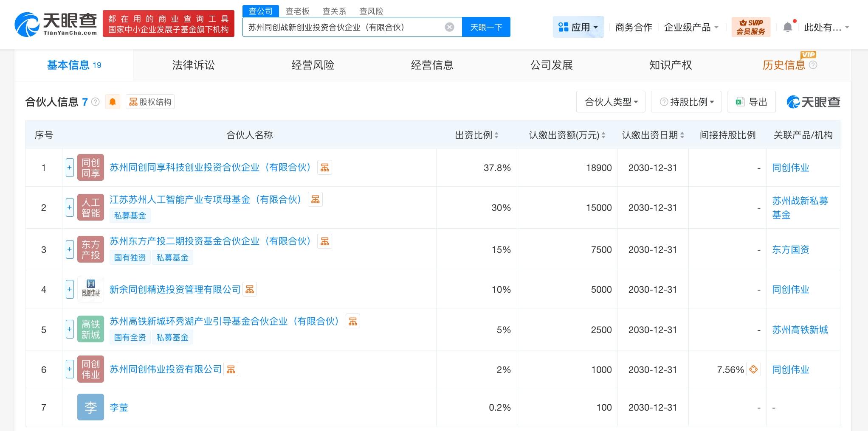
Task: Open the 企业级产品 dropdown menu
Action: tap(691, 27)
